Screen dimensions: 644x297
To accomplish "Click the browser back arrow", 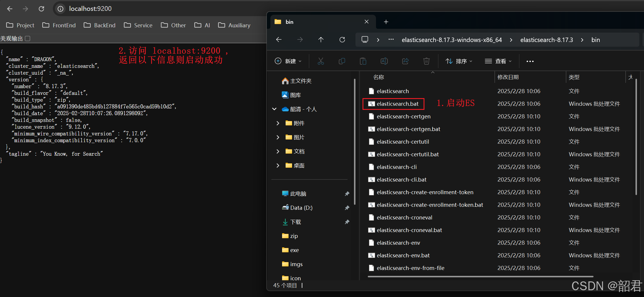I will (10, 9).
